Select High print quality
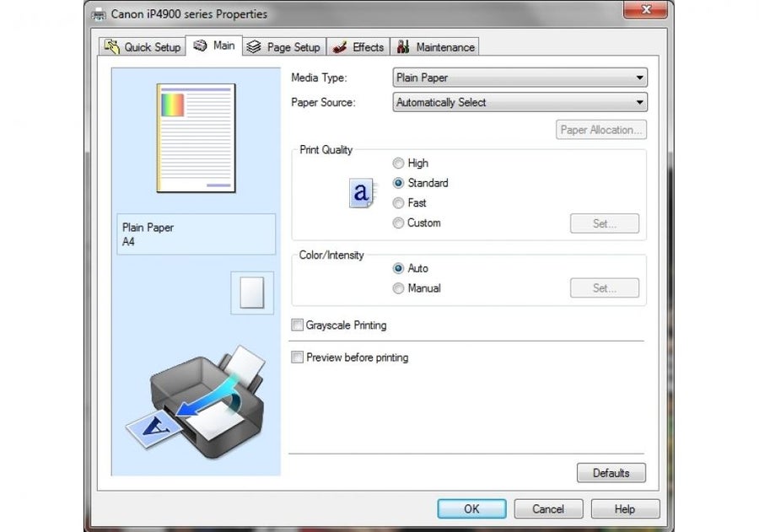This screenshot has width=759, height=532. (398, 163)
